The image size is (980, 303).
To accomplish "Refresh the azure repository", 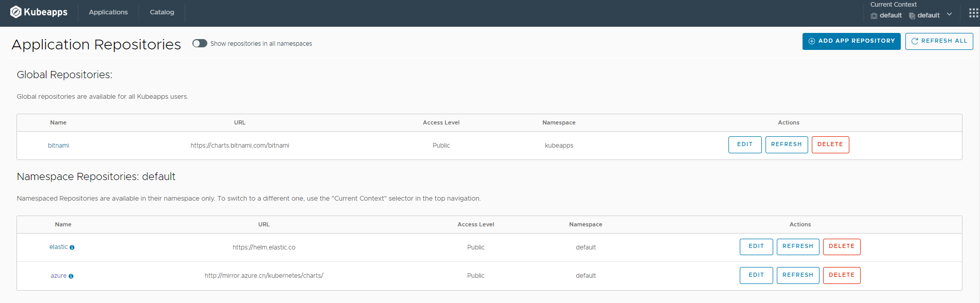I will pyautogui.click(x=798, y=275).
